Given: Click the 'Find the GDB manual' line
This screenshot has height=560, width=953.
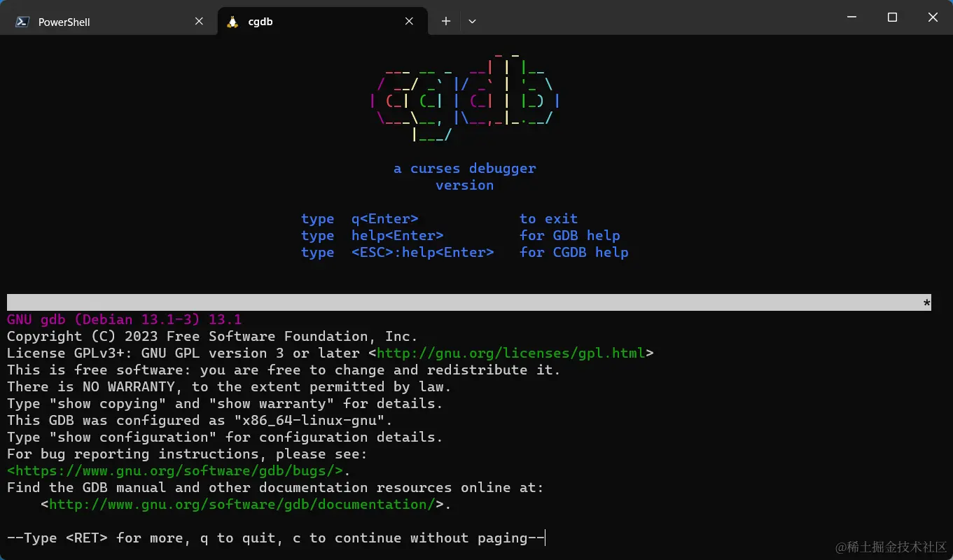Looking at the screenshot, I should 276,488.
